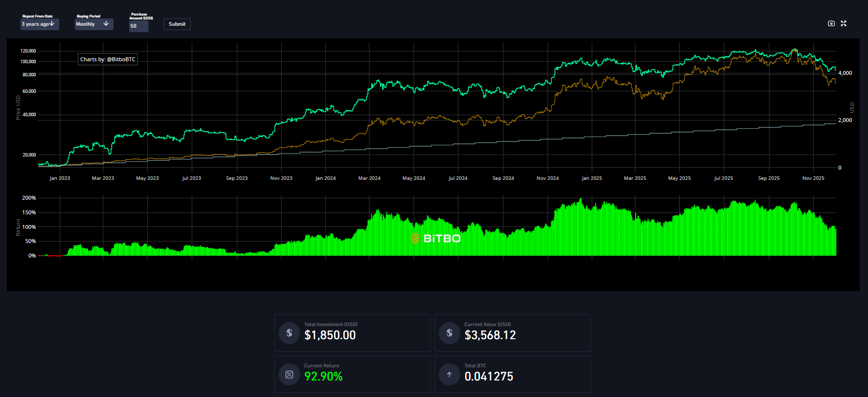Image resolution: width=868 pixels, height=397 pixels.
Task: Click the fullscreen expand icon
Action: (x=844, y=23)
